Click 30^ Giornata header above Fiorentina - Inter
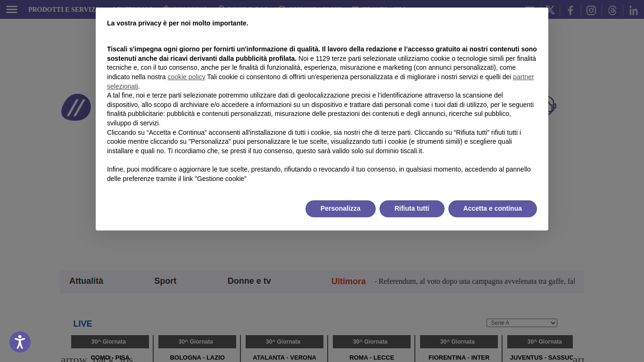This screenshot has width=644, height=362. coord(459,342)
